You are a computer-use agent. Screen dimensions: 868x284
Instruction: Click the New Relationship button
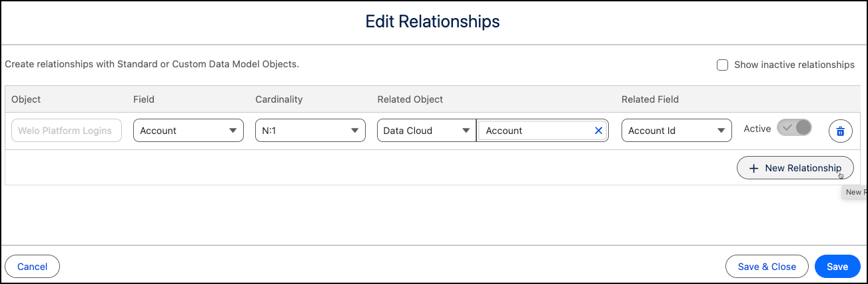(795, 168)
